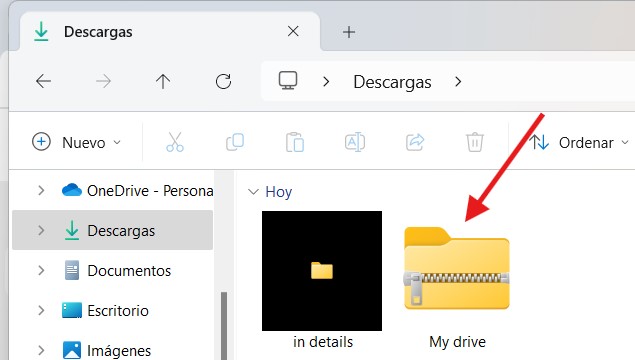The height and width of the screenshot is (360, 635).
Task: Click the Cut scissors icon
Action: pyautogui.click(x=175, y=142)
